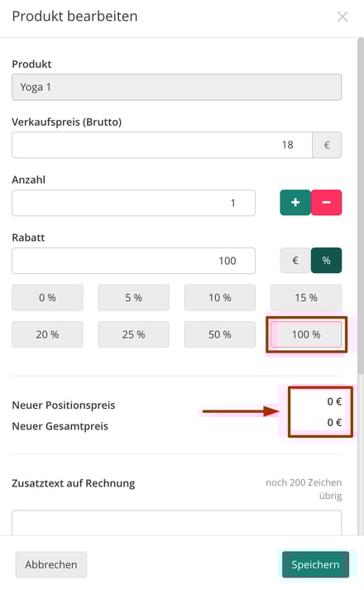This screenshot has height=590, width=364.
Task: Click the Zusatztext auf Rechnung text area
Action: (x=177, y=523)
